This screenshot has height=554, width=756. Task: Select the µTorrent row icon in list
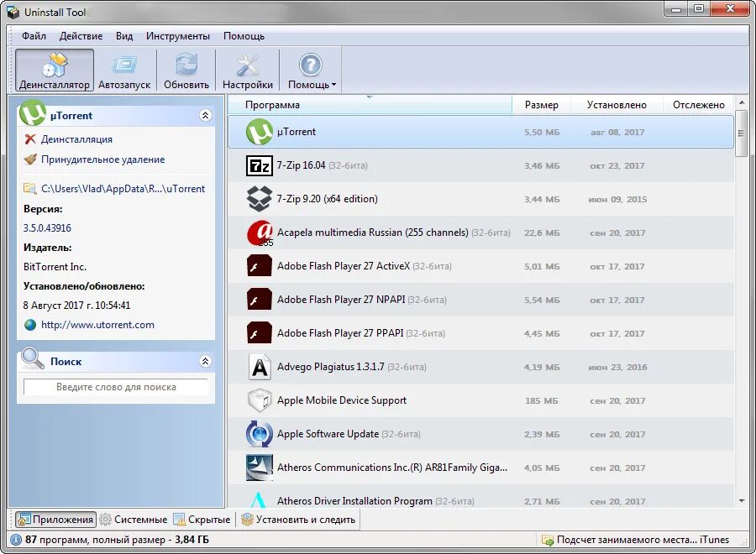260,132
